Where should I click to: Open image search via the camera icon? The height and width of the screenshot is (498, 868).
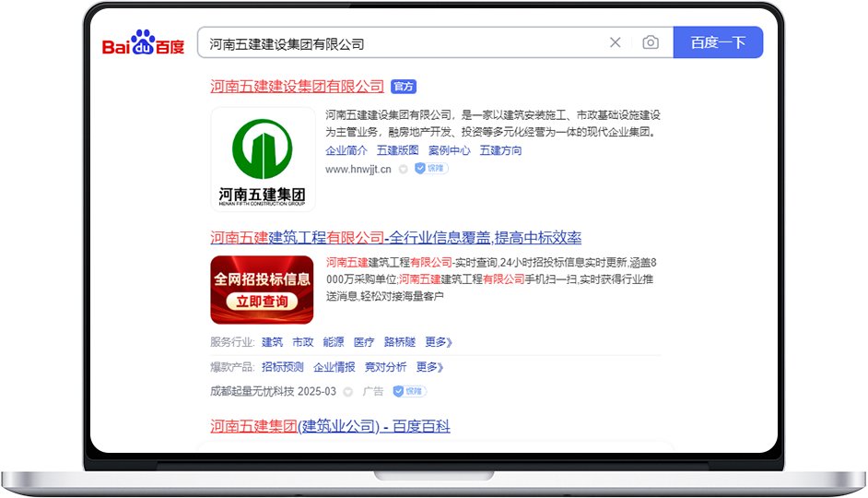click(651, 42)
